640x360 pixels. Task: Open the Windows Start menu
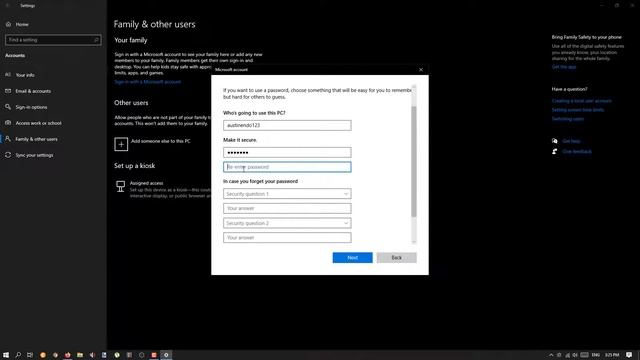[6, 355]
